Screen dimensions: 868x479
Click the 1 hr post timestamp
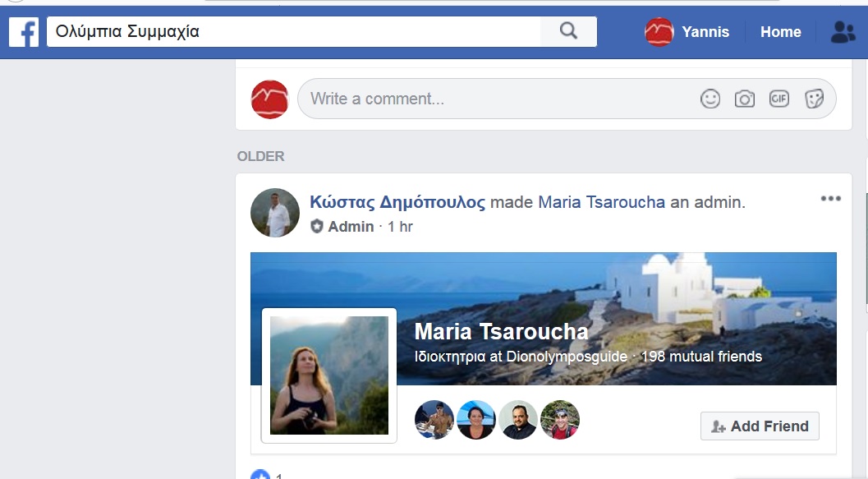pos(400,227)
